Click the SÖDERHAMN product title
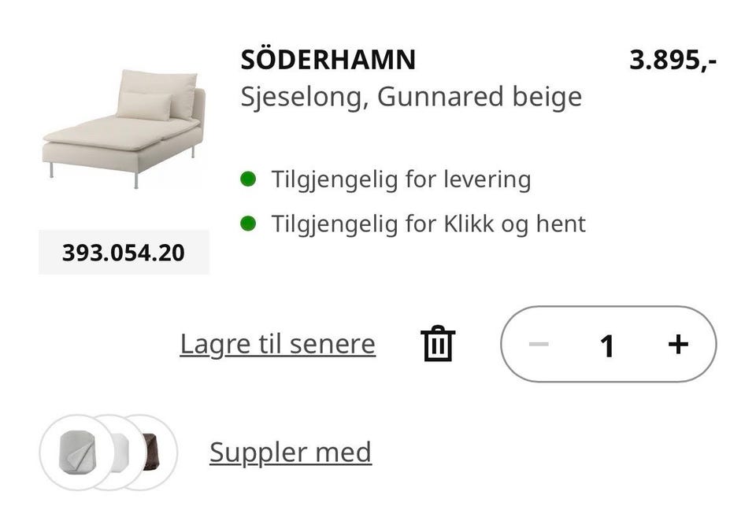The width and height of the screenshot is (756, 532). [328, 60]
